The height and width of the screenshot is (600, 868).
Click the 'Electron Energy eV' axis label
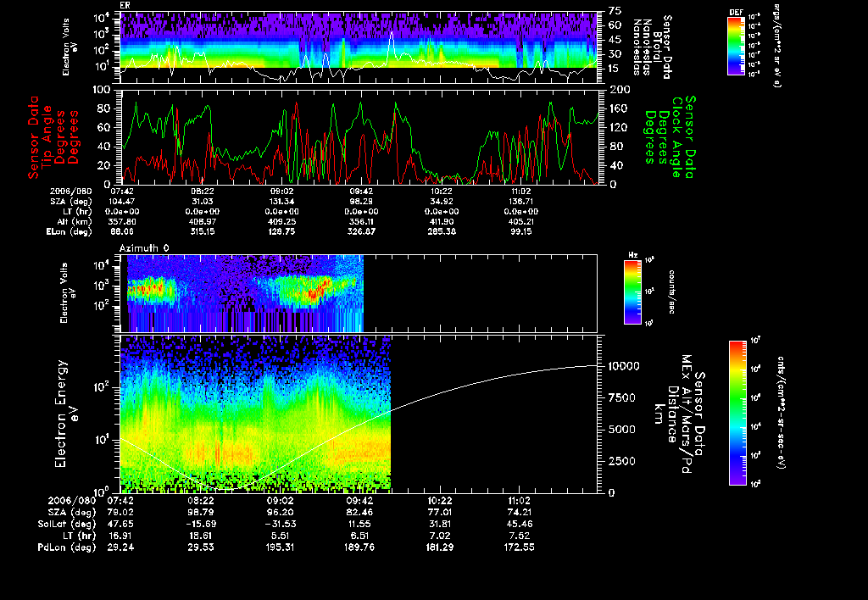[67, 414]
